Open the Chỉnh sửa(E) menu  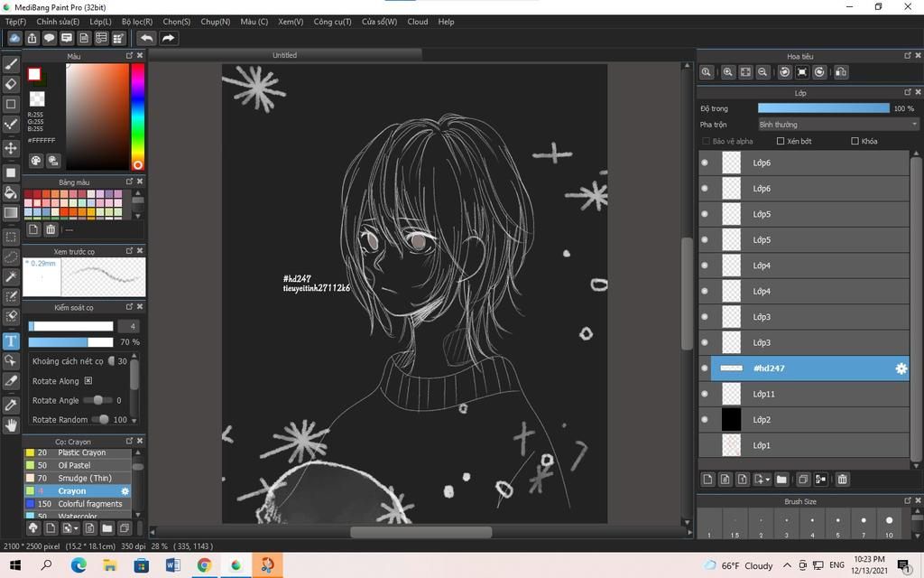tap(58, 22)
